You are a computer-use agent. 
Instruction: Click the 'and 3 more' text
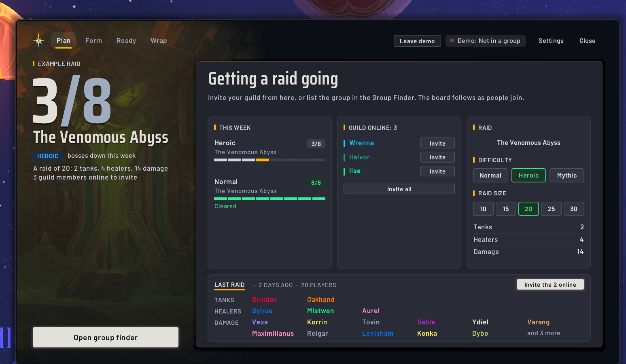543,333
